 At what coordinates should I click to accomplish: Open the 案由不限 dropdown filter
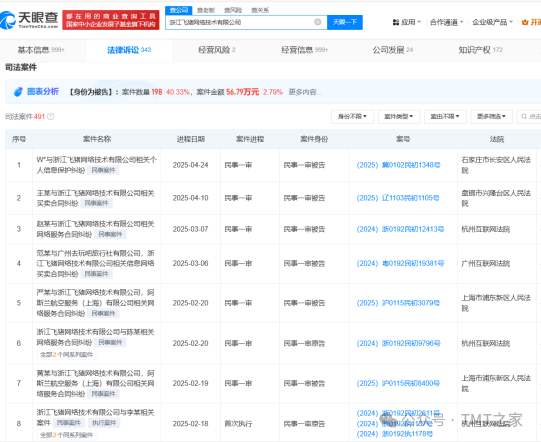445,117
